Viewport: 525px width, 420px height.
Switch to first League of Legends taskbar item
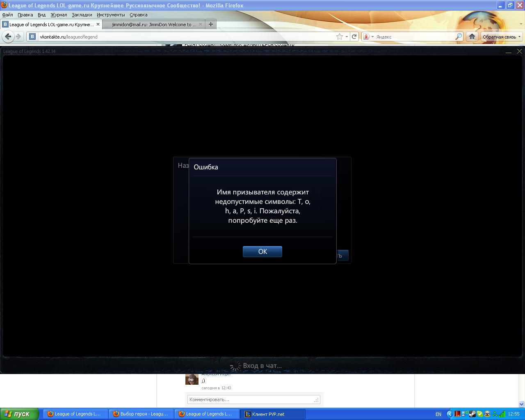click(76, 414)
